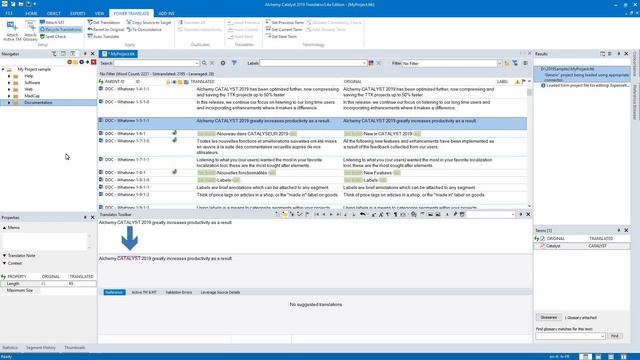This screenshot has width=640, height=360.
Task: Switch to Active TM & MT tab
Action: (x=144, y=292)
